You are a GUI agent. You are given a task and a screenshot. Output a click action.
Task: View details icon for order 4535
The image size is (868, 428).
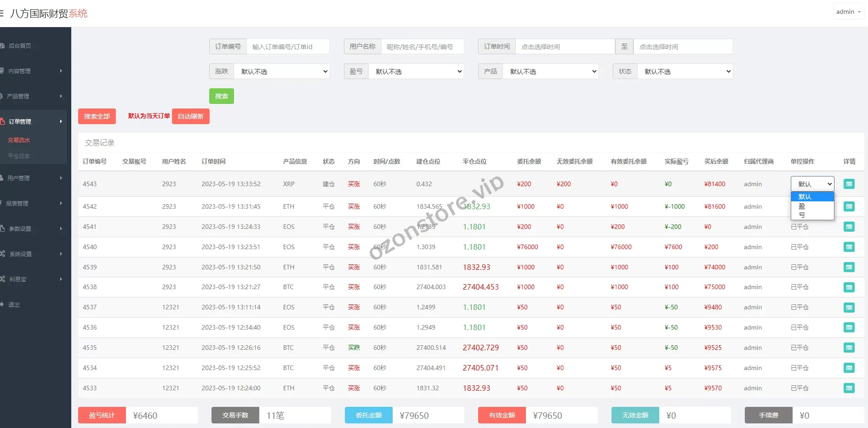click(849, 348)
